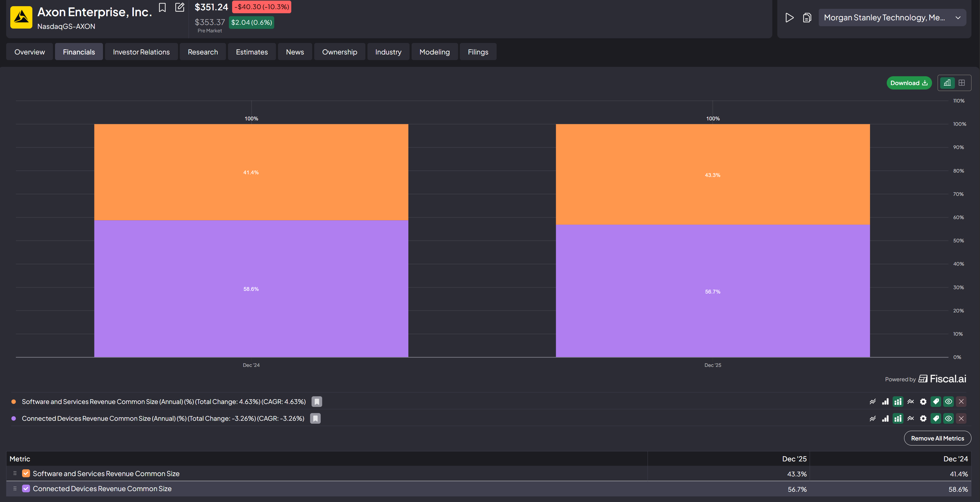Hide Software and Services series with eye icon
This screenshot has width=980, height=502.
pyautogui.click(x=949, y=402)
